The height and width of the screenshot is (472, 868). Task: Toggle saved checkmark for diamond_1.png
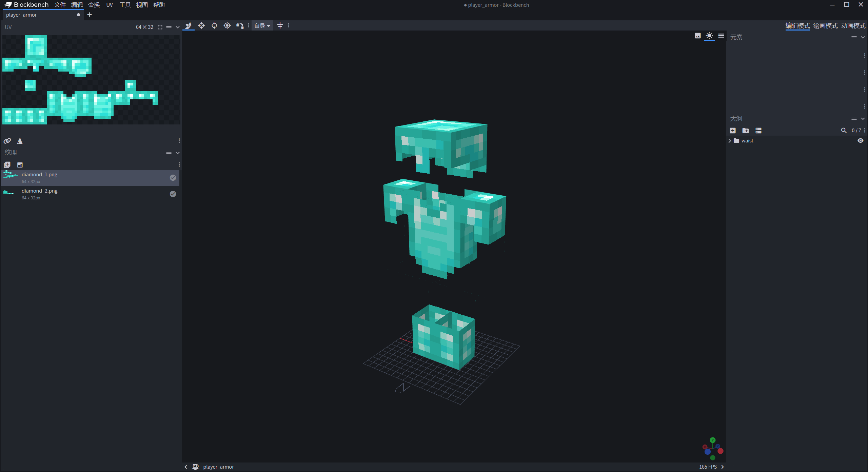click(x=173, y=178)
